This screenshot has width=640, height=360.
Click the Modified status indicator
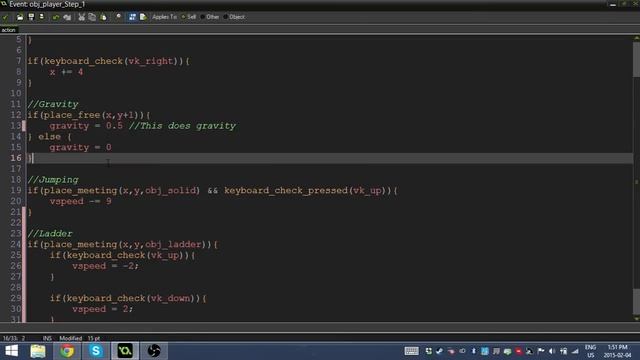(71, 338)
